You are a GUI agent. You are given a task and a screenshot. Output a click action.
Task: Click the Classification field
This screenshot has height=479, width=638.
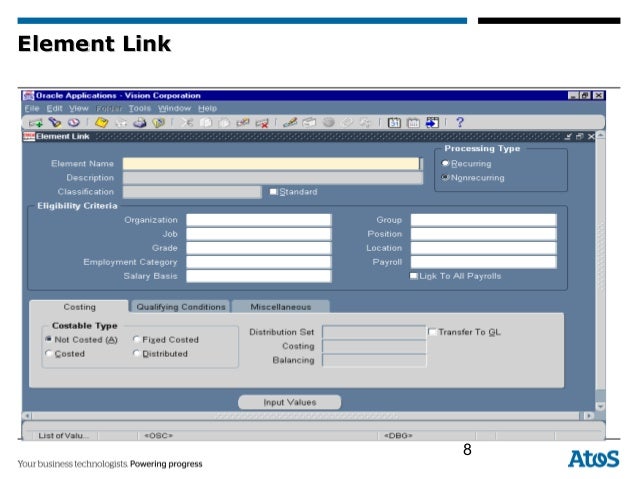pyautogui.click(x=192, y=192)
